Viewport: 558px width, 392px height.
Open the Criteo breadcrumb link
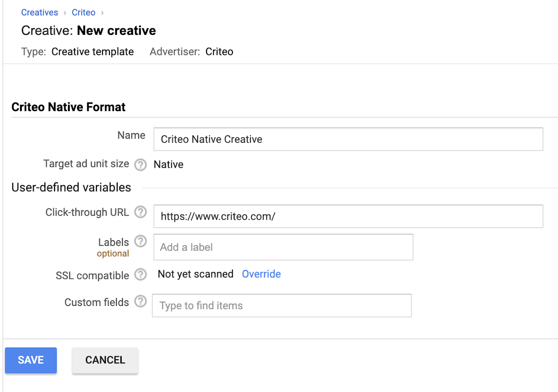[x=84, y=12]
